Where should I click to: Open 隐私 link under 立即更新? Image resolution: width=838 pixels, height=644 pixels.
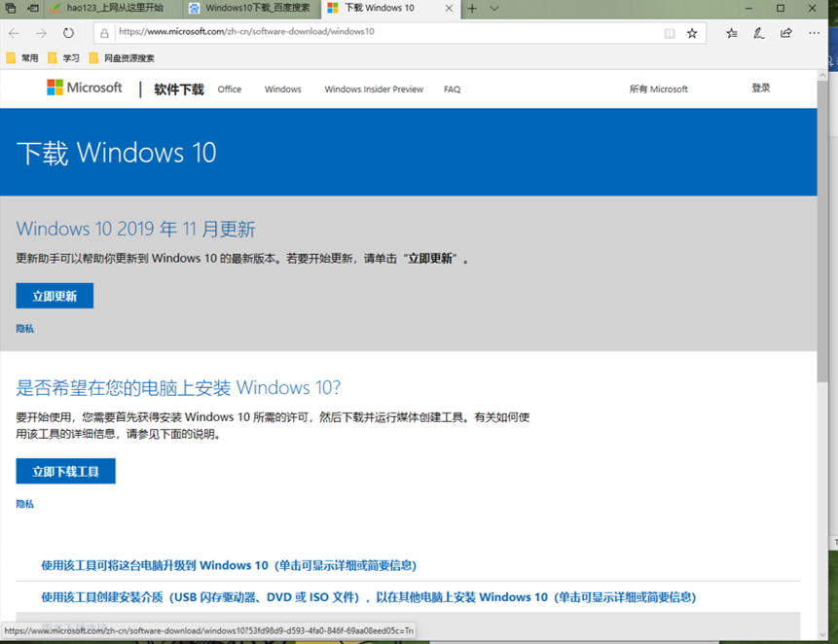point(24,329)
